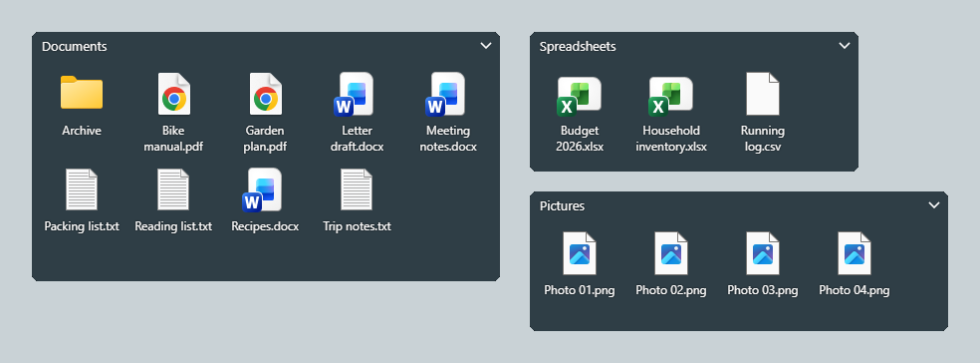Select the Photo 03.png image icon
This screenshot has height=363, width=980.
[x=763, y=253]
